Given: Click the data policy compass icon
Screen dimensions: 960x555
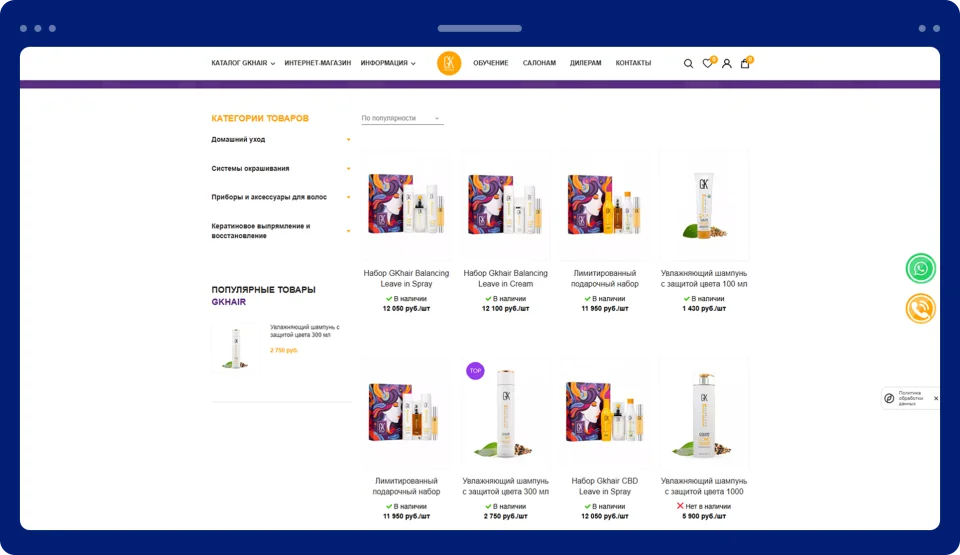Looking at the screenshot, I should (890, 398).
